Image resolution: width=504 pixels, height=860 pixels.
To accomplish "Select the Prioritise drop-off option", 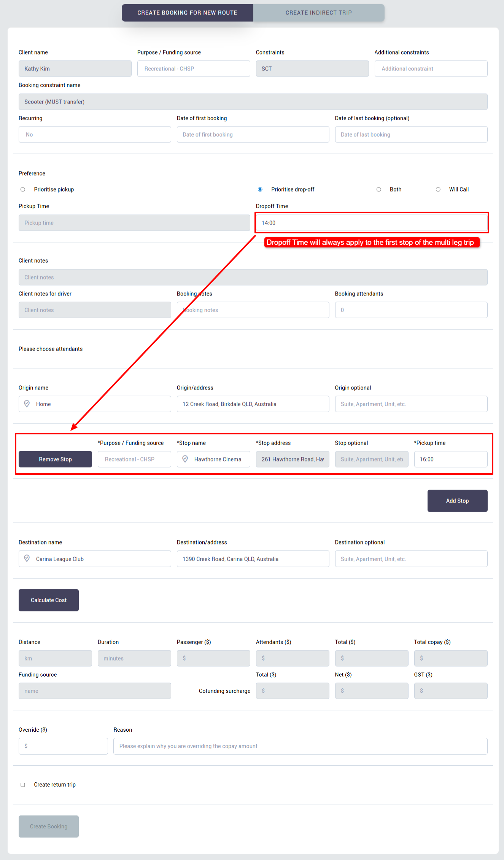I will click(260, 189).
